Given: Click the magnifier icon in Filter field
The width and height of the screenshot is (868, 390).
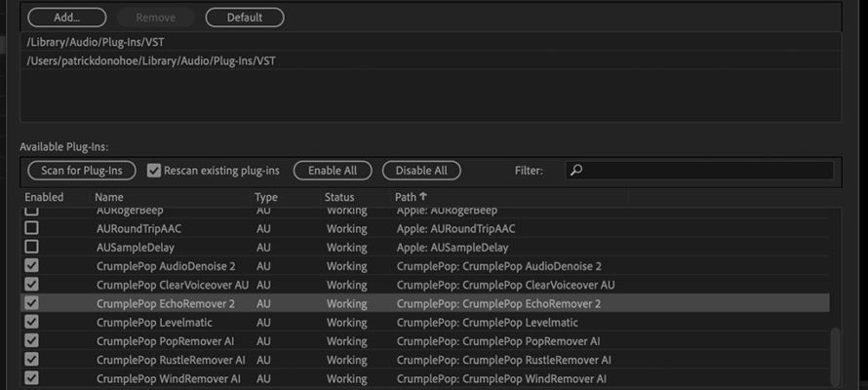Looking at the screenshot, I should point(576,171).
